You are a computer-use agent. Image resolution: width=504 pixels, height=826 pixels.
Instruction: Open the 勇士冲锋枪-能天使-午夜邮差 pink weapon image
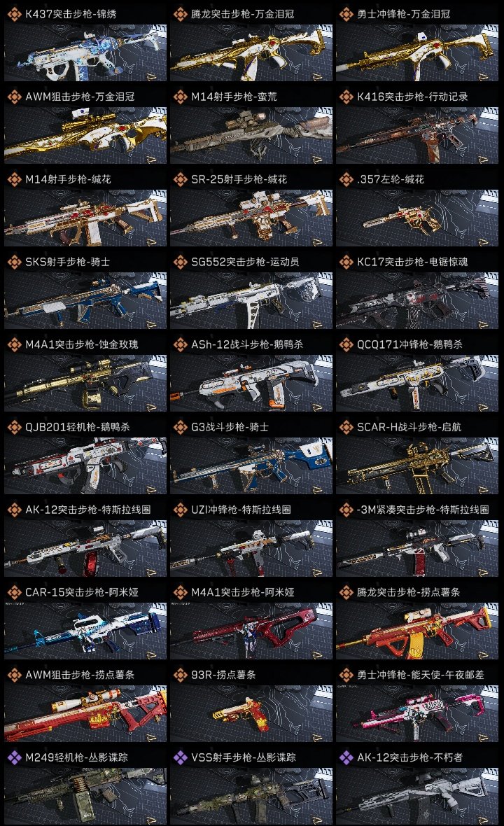pos(417,713)
